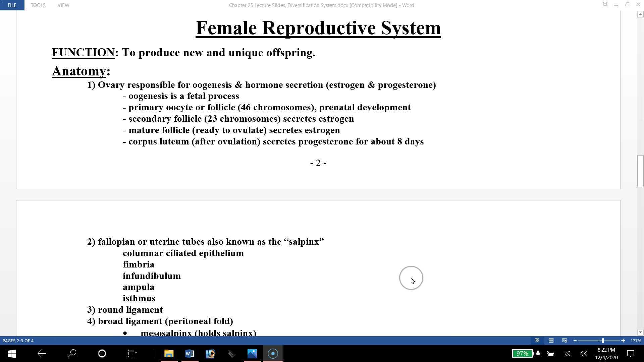Click the PAGES 2-3 OF 4 indicator

click(x=18, y=340)
